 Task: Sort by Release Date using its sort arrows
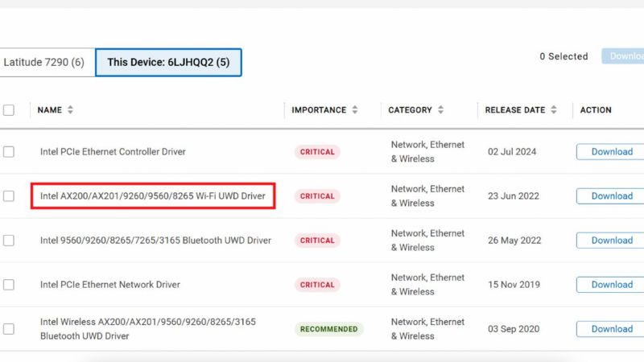(554, 109)
